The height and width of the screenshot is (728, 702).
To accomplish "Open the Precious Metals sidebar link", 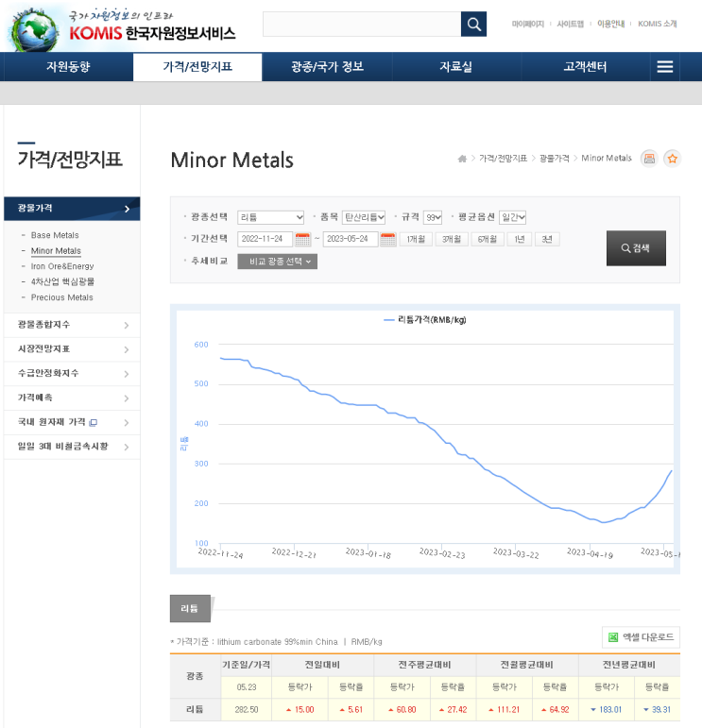I will tap(61, 297).
